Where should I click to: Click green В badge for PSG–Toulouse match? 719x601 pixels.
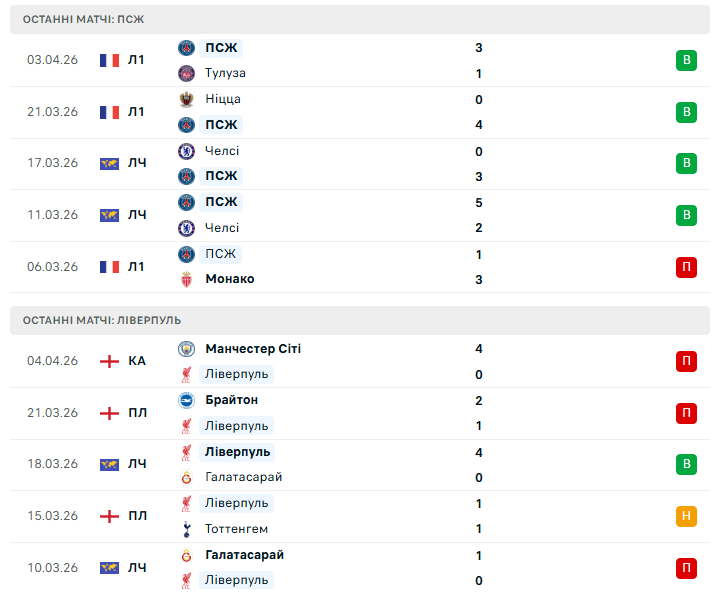point(686,60)
